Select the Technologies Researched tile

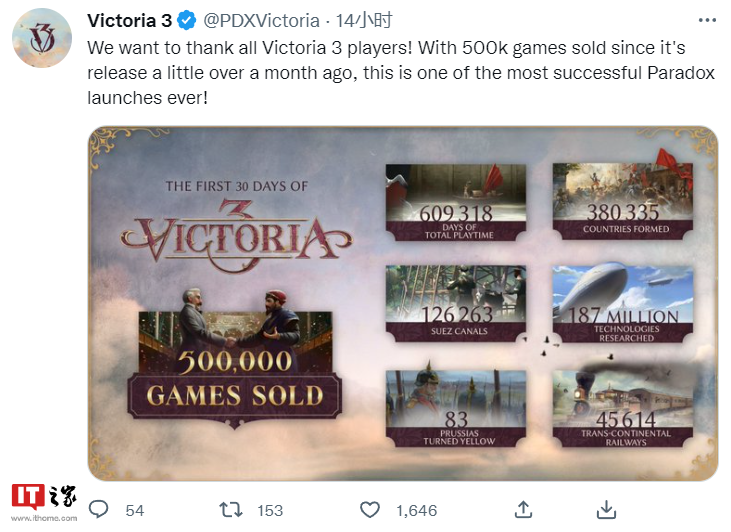point(624,304)
